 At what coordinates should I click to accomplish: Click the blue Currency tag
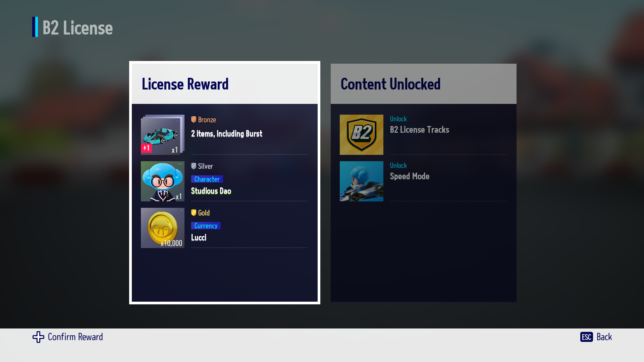coord(206,226)
